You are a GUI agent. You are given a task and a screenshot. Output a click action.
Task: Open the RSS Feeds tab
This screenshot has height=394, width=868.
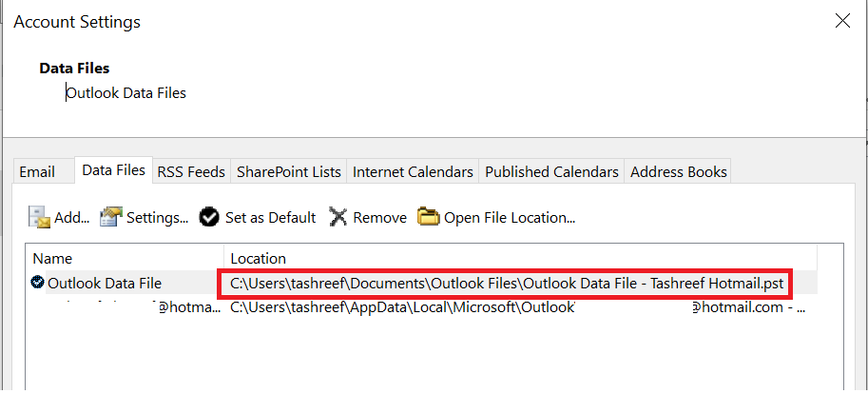tap(191, 172)
